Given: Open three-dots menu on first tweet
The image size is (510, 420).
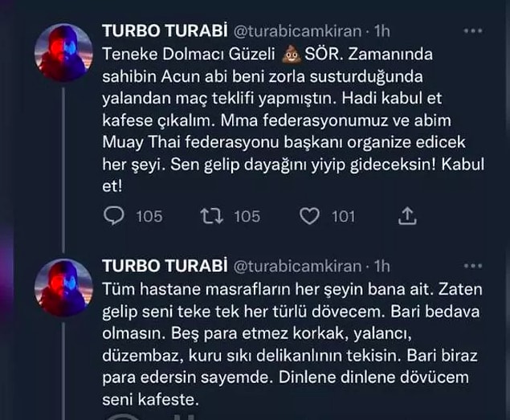Looking at the screenshot, I should point(473,31).
